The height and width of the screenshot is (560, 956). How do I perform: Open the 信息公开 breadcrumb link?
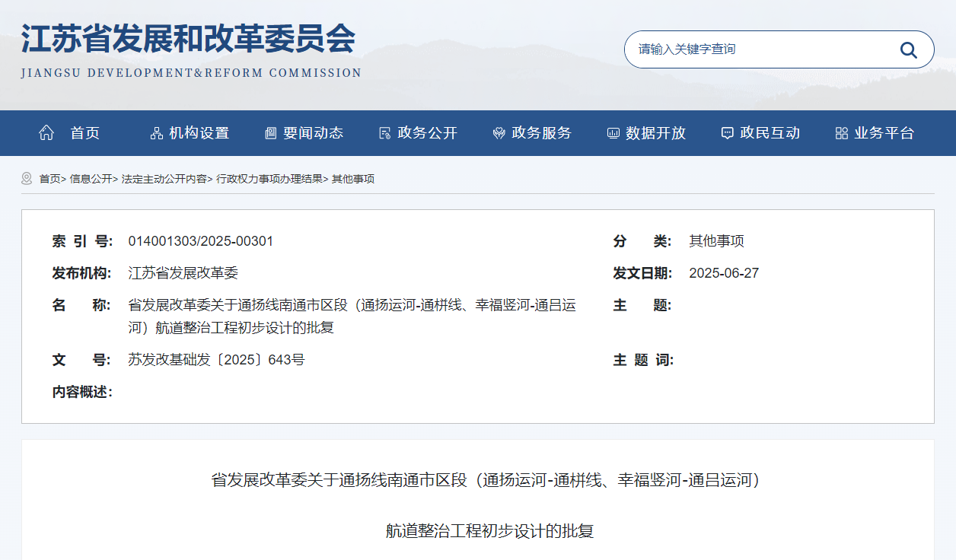91,179
